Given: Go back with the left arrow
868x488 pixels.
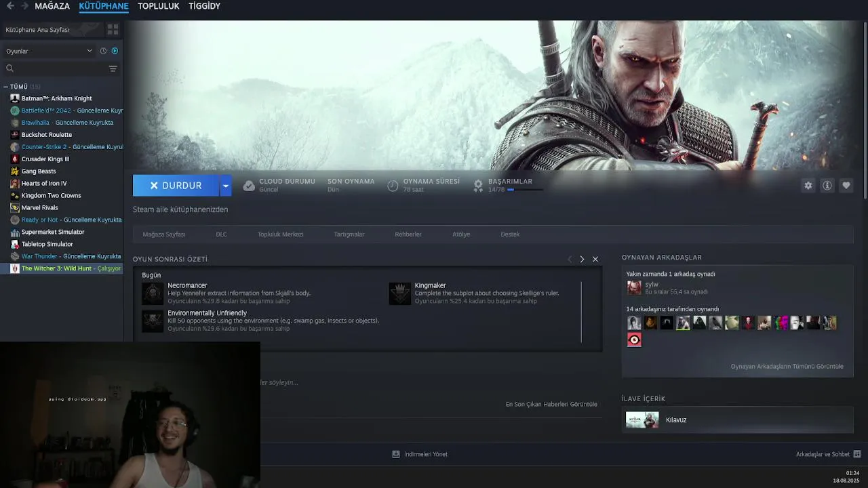Looking at the screenshot, I should click(x=10, y=6).
